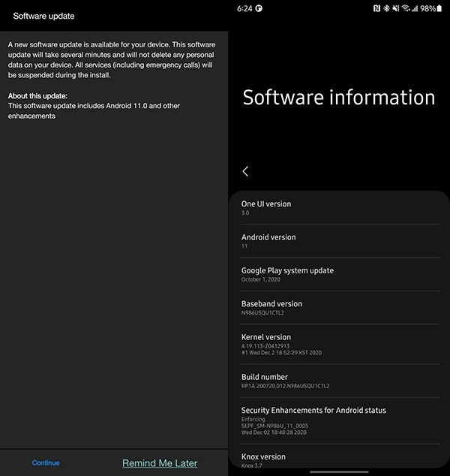Tap the NFC icon in status bar
This screenshot has height=476, width=450.
click(x=376, y=8)
